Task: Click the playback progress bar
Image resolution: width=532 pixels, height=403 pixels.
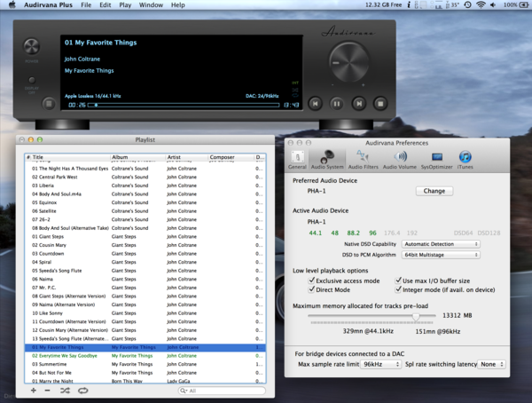Action: click(184, 105)
